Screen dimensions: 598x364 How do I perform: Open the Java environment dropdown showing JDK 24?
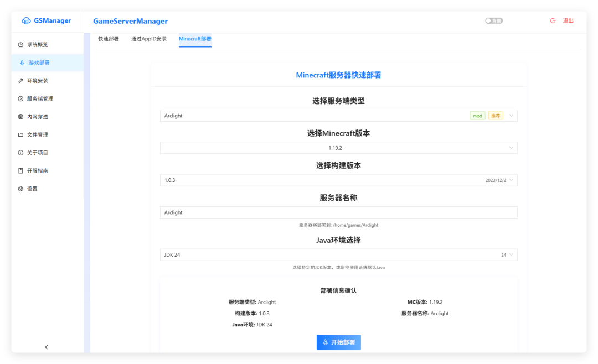(x=339, y=254)
